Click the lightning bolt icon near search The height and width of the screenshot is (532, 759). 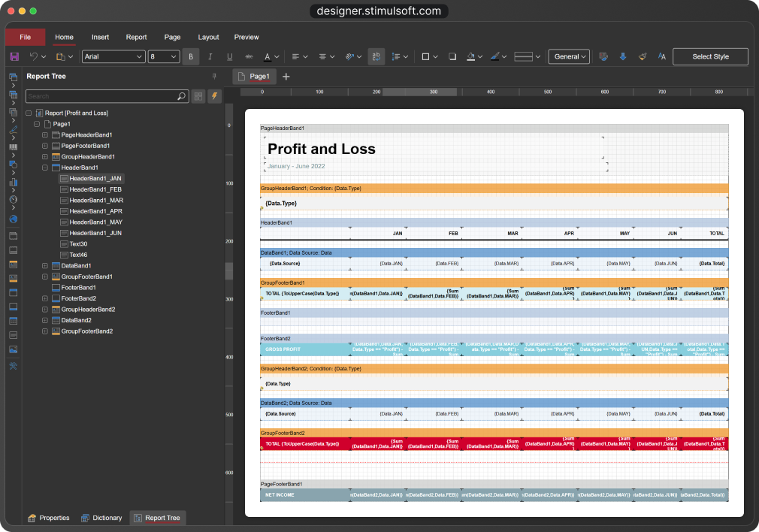click(x=214, y=96)
